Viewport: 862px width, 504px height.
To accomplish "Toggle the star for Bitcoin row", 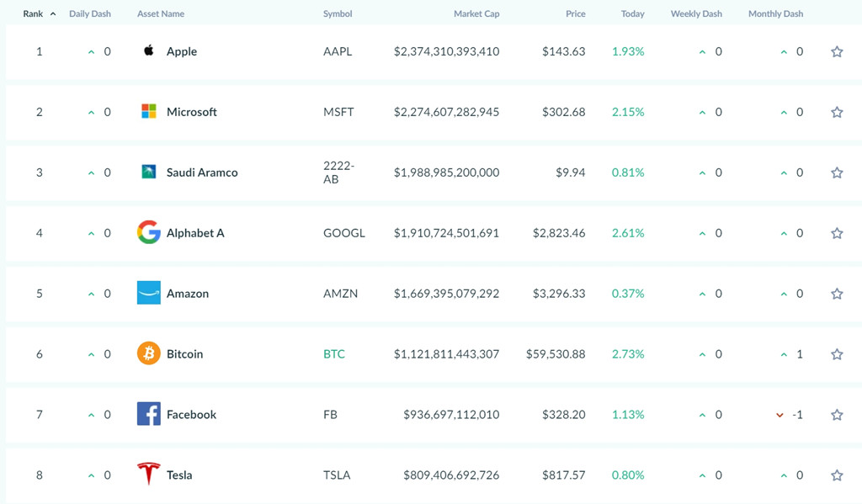I will (x=837, y=354).
